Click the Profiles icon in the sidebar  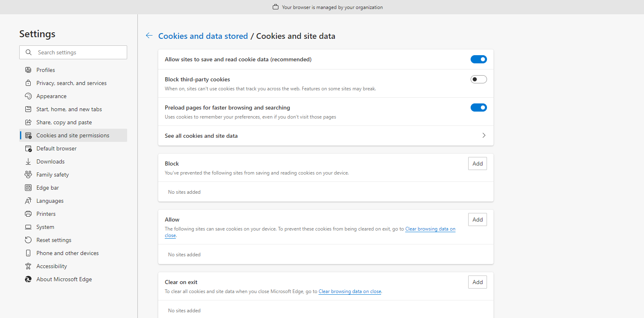click(28, 70)
